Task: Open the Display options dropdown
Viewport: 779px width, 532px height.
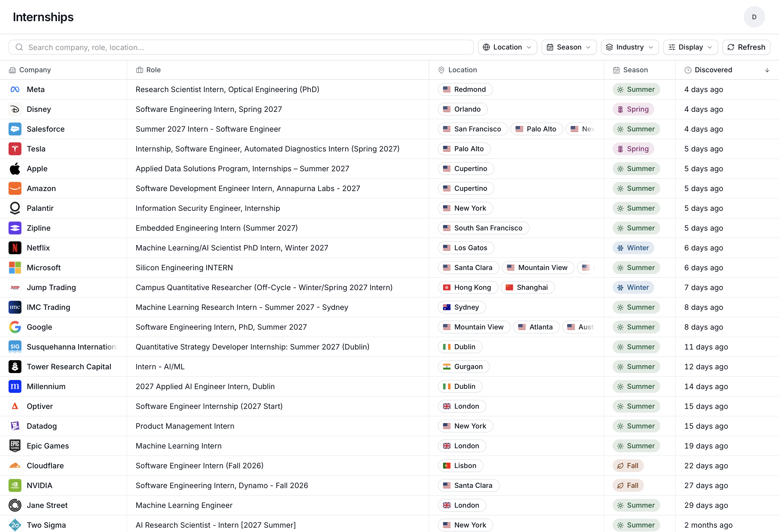Action: coord(690,47)
